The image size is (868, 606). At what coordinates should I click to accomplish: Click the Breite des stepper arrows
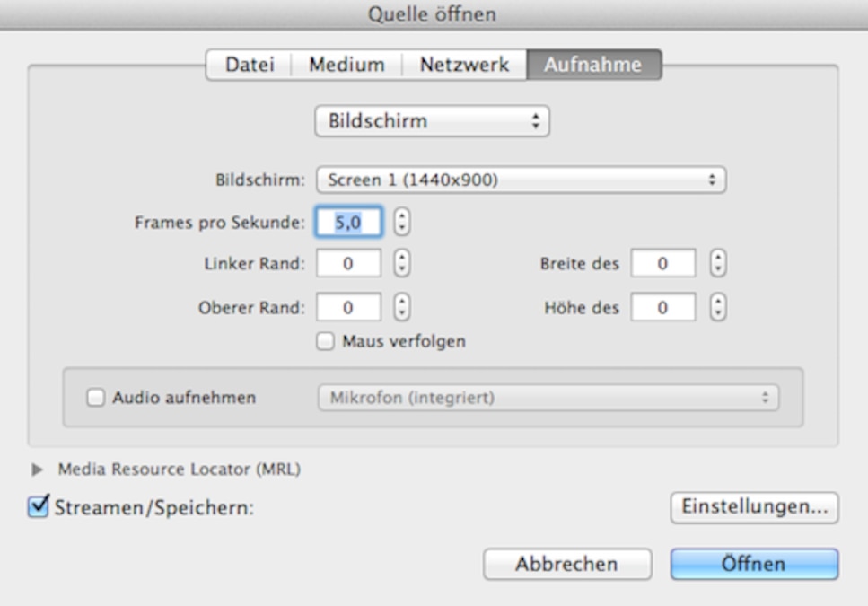pos(717,264)
